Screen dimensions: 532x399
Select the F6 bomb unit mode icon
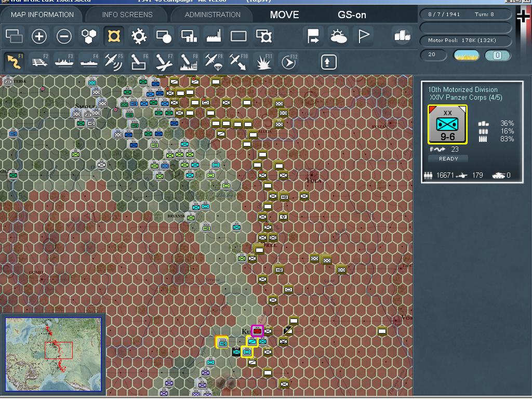[139, 61]
